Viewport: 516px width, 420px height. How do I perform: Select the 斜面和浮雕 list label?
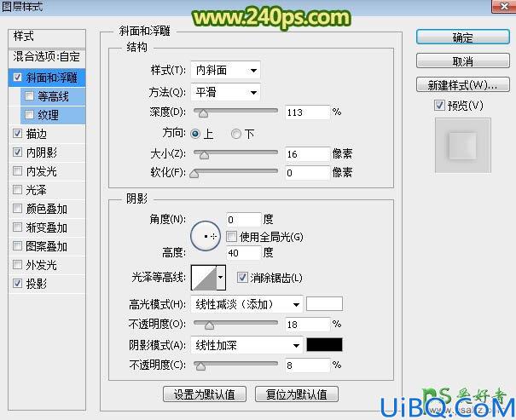coord(52,78)
